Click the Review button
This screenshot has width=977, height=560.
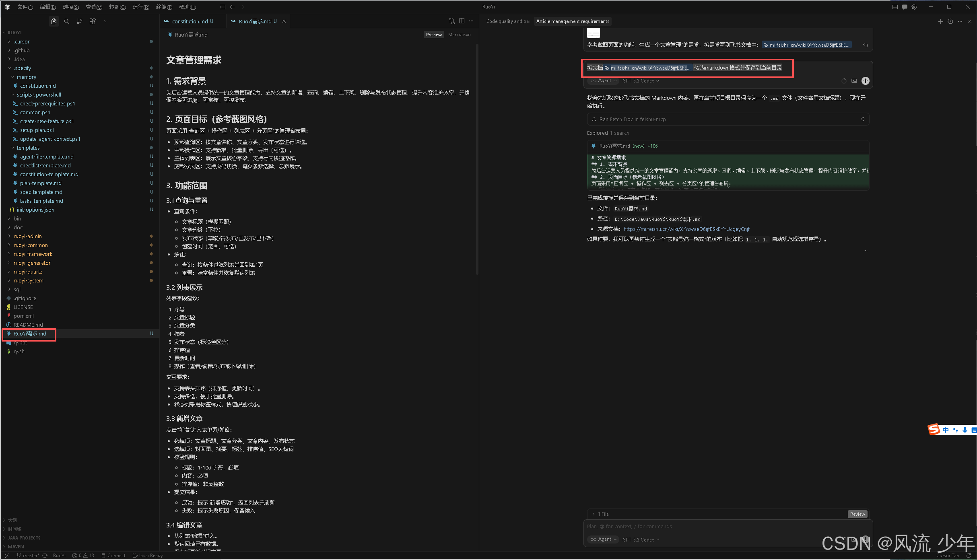pos(857,514)
